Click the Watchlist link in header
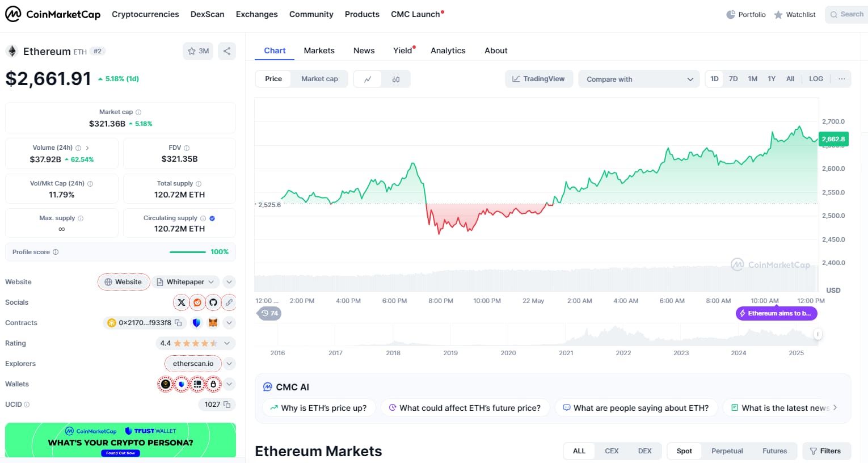This screenshot has width=868, height=463. [x=795, y=15]
